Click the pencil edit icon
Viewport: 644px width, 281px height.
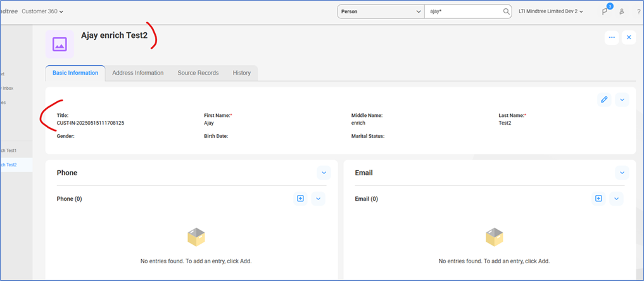tap(604, 99)
